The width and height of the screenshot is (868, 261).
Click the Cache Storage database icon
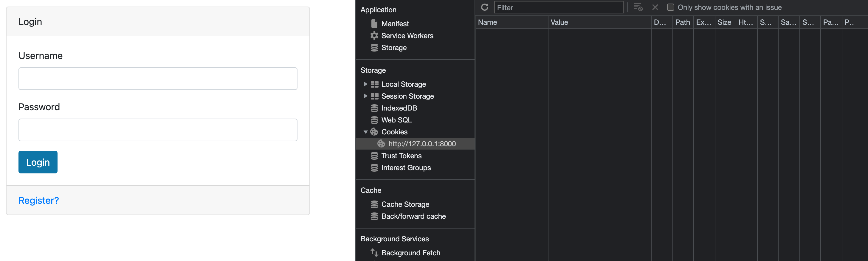pyautogui.click(x=374, y=204)
